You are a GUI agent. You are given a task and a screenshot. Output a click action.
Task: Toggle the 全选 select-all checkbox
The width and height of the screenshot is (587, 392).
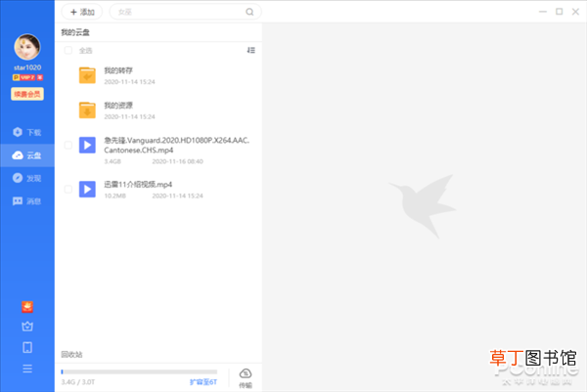coord(68,50)
